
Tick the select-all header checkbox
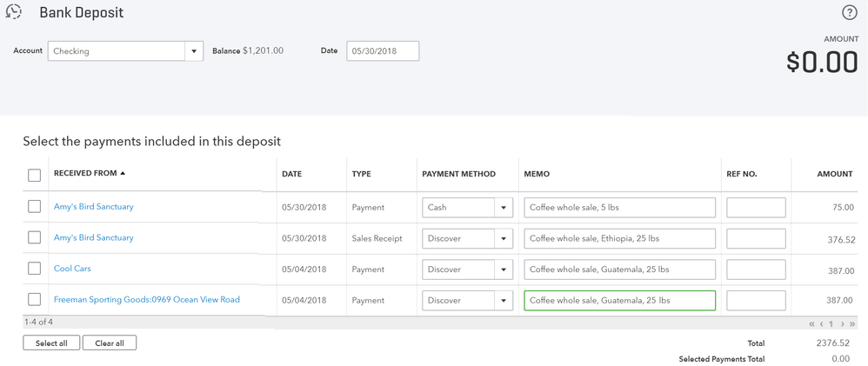pos(34,175)
